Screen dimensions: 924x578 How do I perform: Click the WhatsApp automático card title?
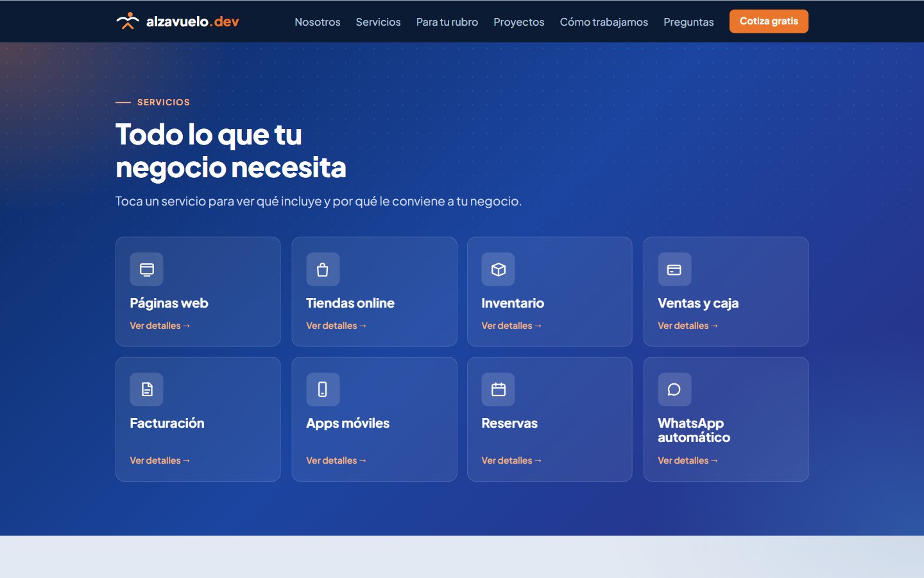coord(694,430)
